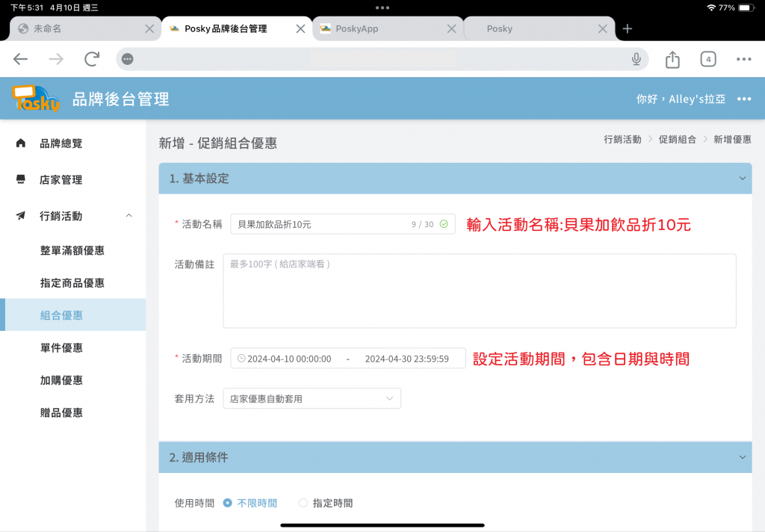Click the browser address bar
Image resolution: width=765 pixels, height=532 pixels.
(382, 59)
